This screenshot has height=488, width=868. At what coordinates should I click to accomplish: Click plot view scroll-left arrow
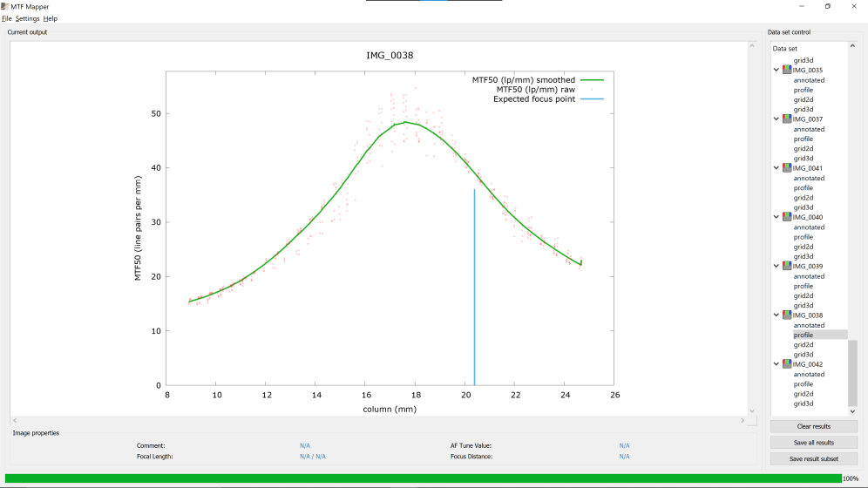click(15, 421)
